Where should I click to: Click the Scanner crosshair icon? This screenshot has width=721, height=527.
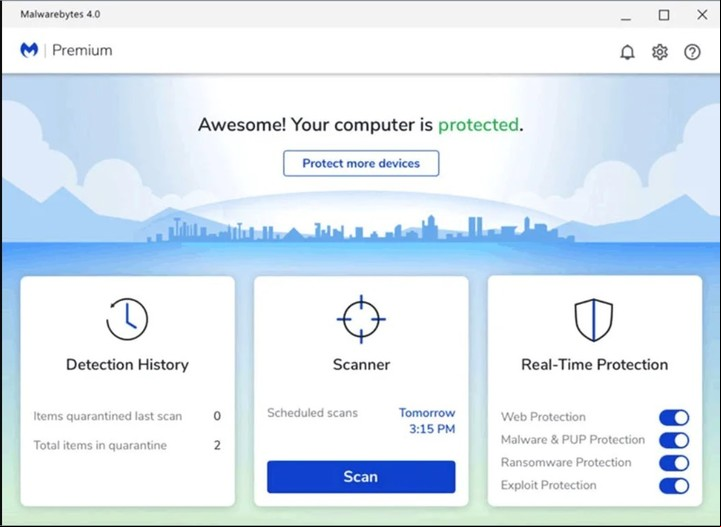click(x=361, y=319)
